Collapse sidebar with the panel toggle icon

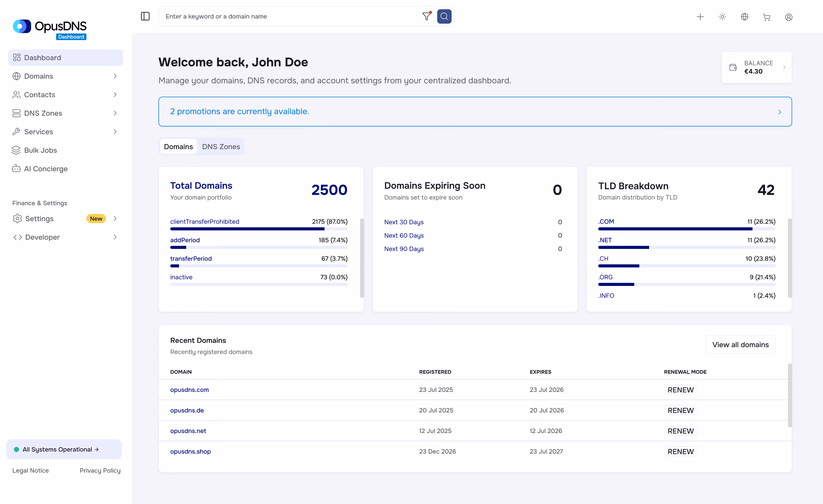(145, 16)
